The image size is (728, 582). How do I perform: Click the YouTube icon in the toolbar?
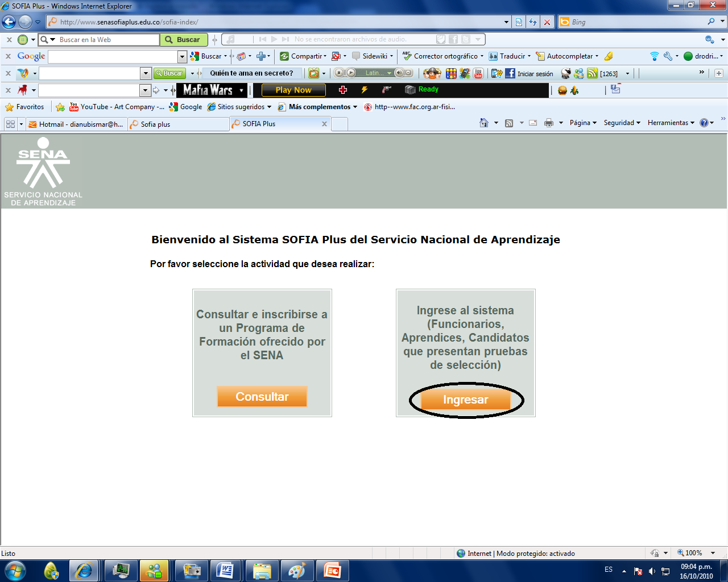477,73
